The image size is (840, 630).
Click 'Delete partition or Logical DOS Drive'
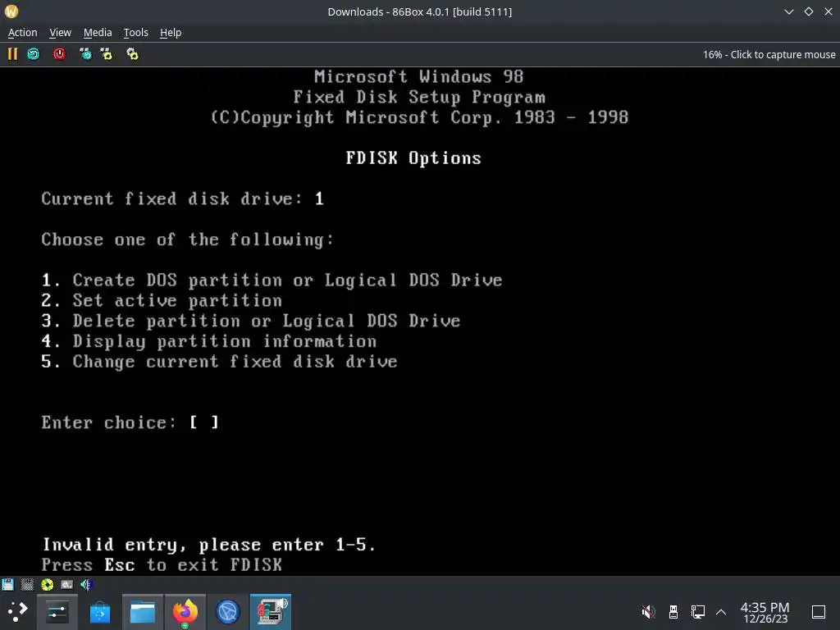(x=267, y=321)
